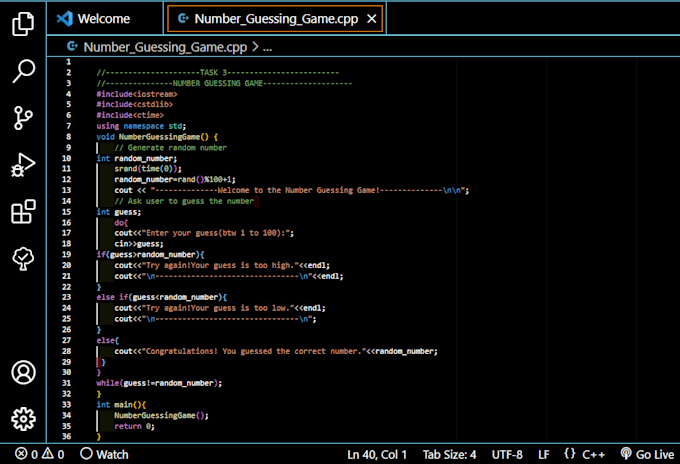The image size is (680, 464).
Task: Click the 'NumberGuessingGame();' call in main
Action: 161,415
